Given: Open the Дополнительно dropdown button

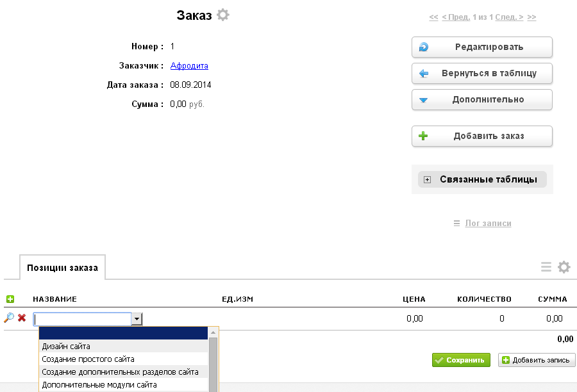Looking at the screenshot, I should (x=482, y=100).
